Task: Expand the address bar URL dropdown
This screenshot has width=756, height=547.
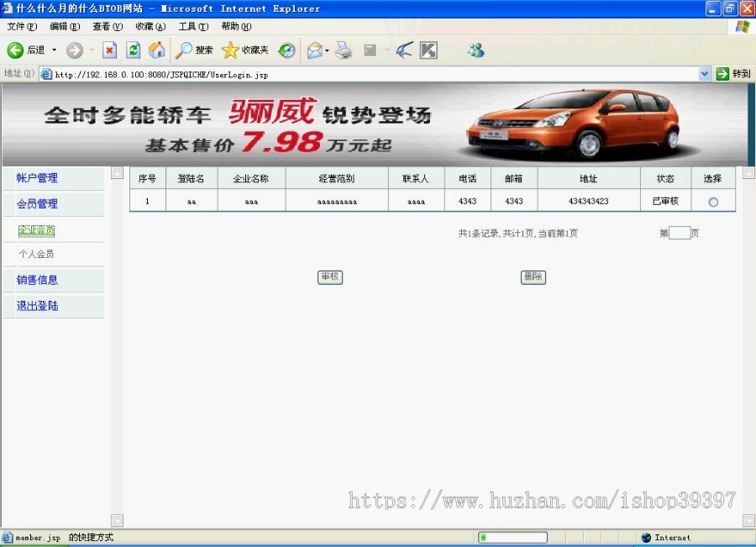Action: tap(705, 74)
